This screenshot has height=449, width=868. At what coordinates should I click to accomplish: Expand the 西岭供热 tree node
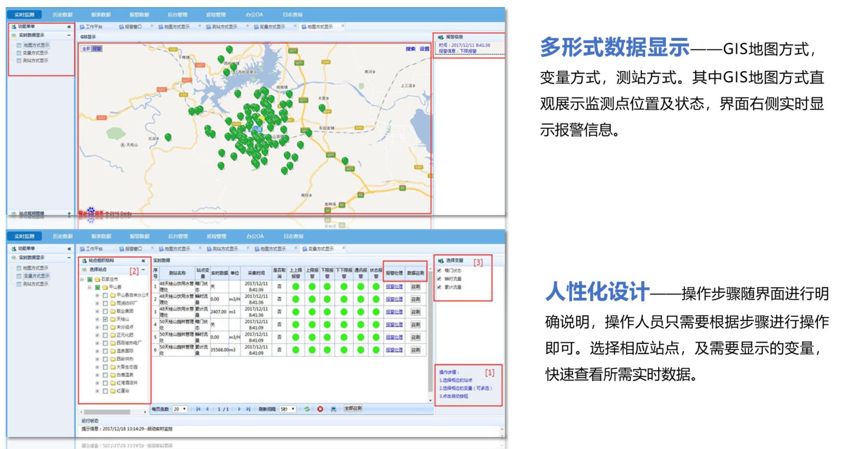(98, 359)
